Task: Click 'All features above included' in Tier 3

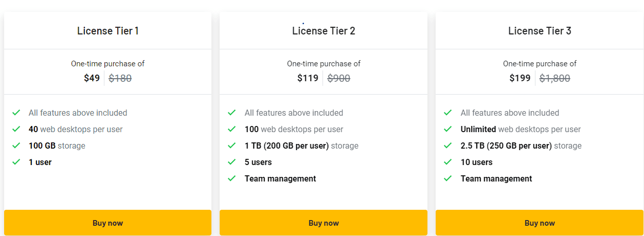Action: pos(510,113)
